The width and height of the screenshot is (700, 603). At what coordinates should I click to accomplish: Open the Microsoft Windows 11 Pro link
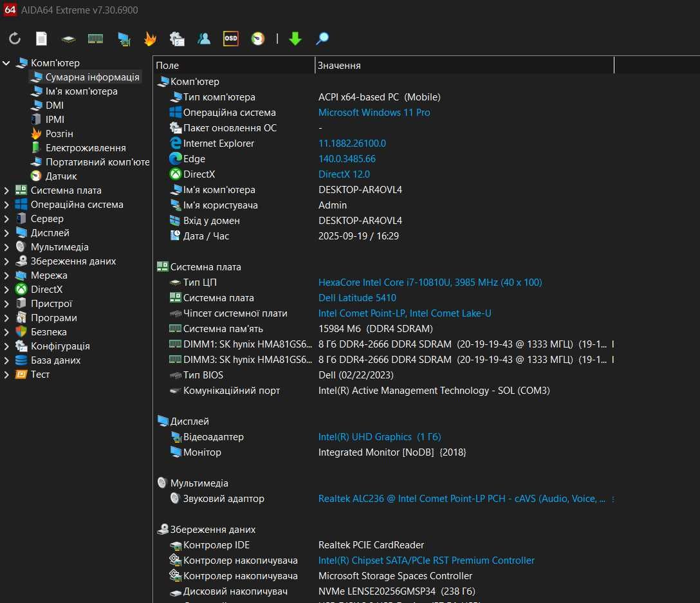(x=374, y=113)
